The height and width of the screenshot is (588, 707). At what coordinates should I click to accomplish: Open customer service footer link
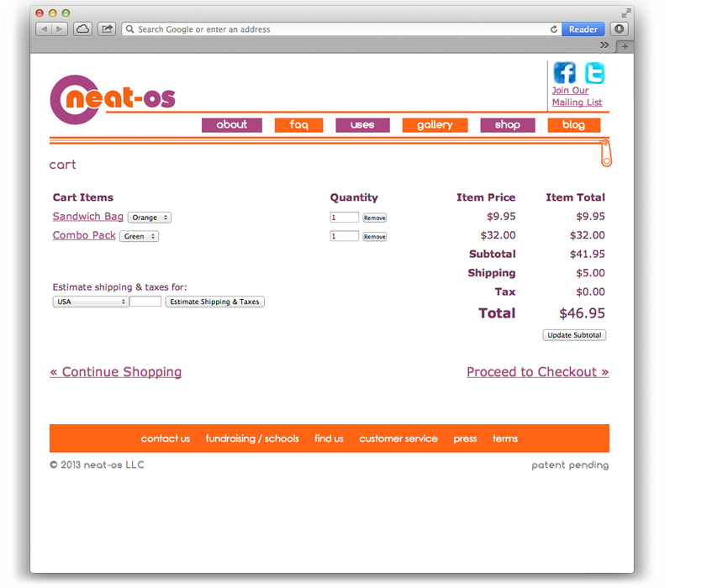point(398,438)
